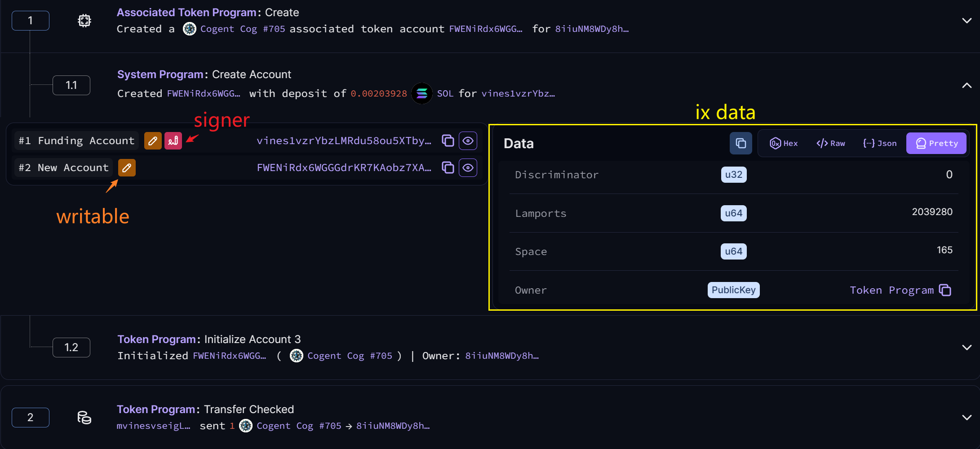Toggle eye view for New Account
This screenshot has width=980, height=449.
pos(468,167)
